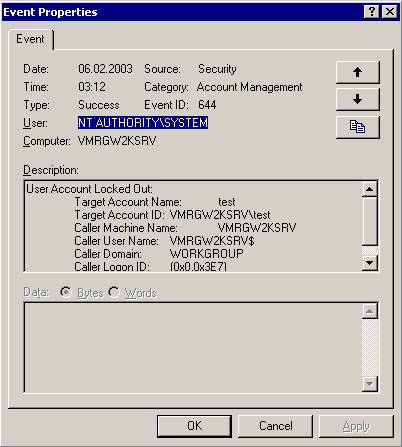Click Description scrollbar down arrow
The width and height of the screenshot is (402, 447).
coord(369,263)
